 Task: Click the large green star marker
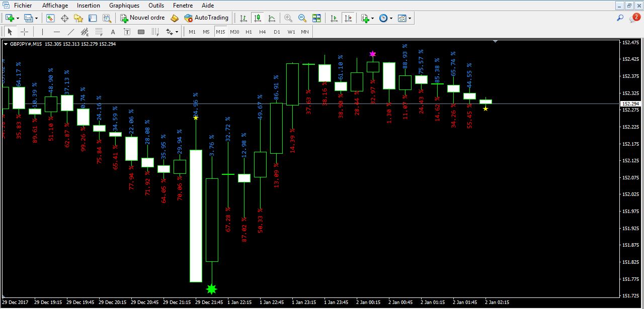212,289
